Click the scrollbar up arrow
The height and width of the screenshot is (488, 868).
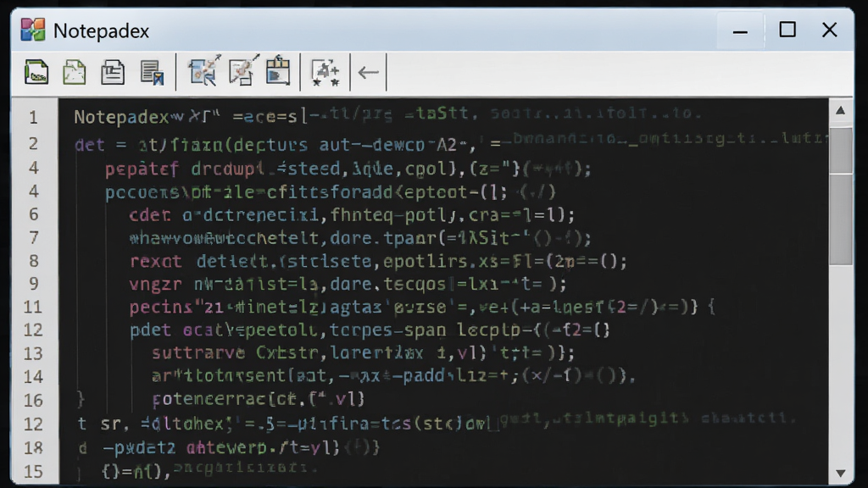pyautogui.click(x=840, y=111)
